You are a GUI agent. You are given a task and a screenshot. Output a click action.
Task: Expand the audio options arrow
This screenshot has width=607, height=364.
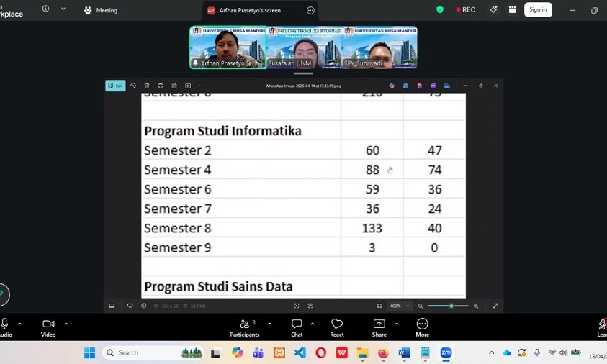click(19, 324)
